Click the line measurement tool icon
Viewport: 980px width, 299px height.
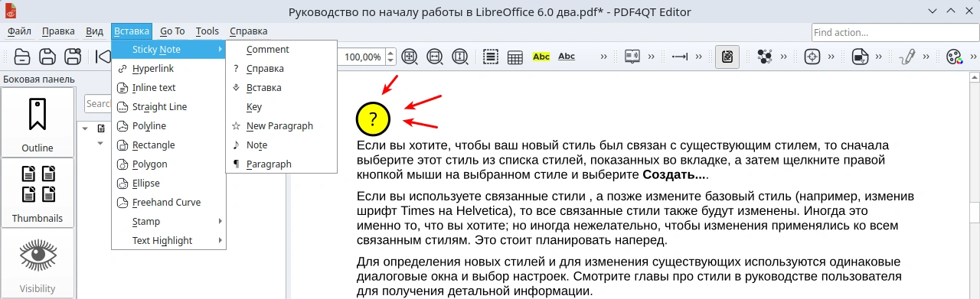[x=680, y=57]
